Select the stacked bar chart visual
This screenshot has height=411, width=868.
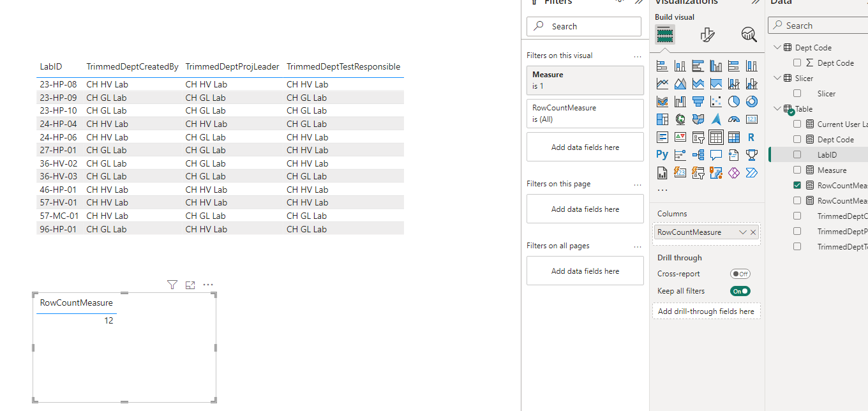[x=662, y=66]
